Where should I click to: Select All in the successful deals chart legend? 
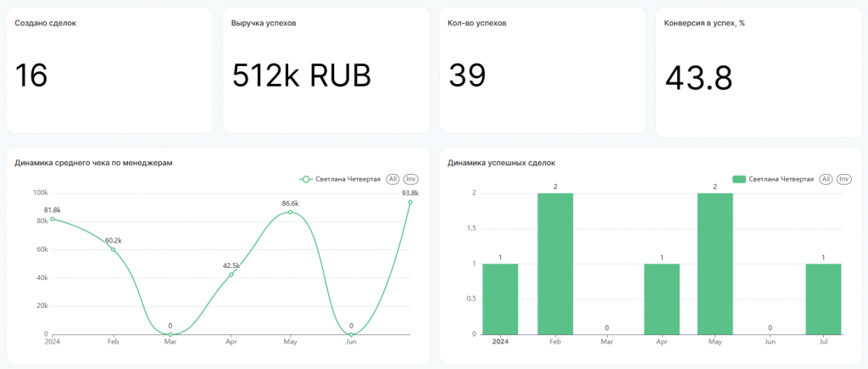tap(826, 179)
